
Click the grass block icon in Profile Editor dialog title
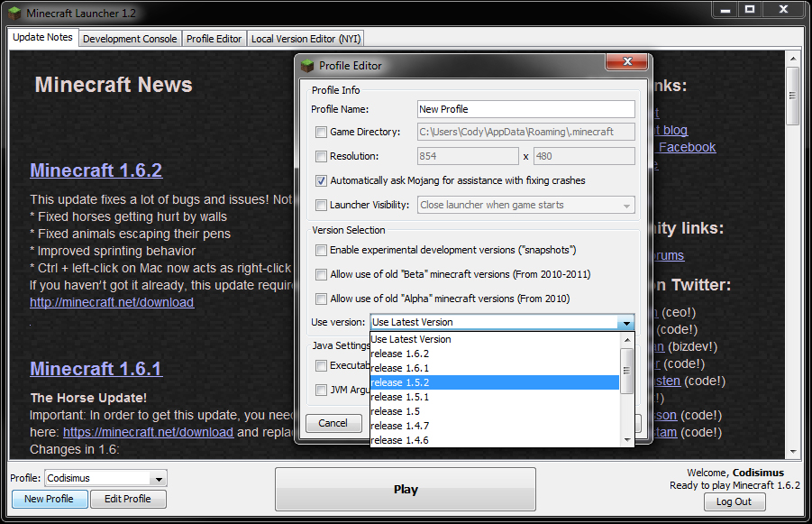pyautogui.click(x=307, y=66)
